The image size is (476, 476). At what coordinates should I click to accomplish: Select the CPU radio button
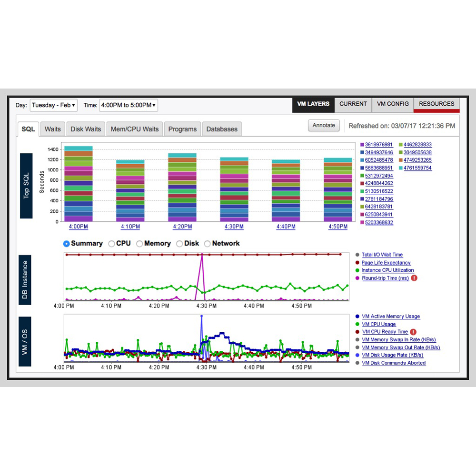[112, 244]
